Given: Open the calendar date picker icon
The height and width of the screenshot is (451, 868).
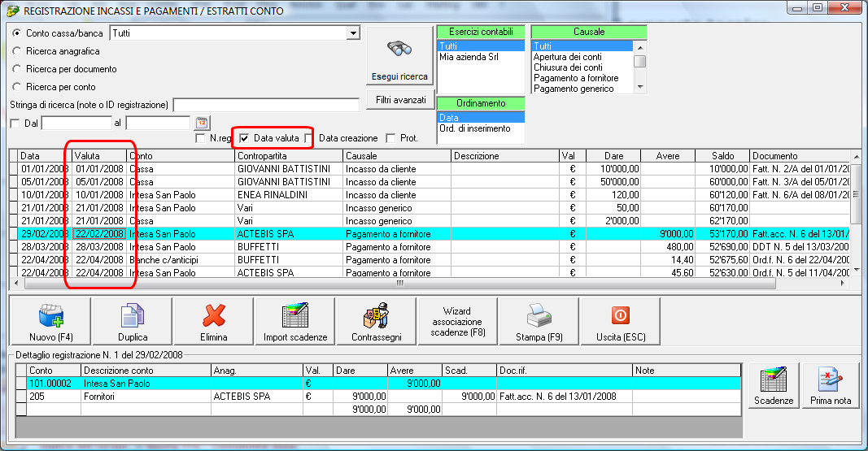Looking at the screenshot, I should (202, 123).
